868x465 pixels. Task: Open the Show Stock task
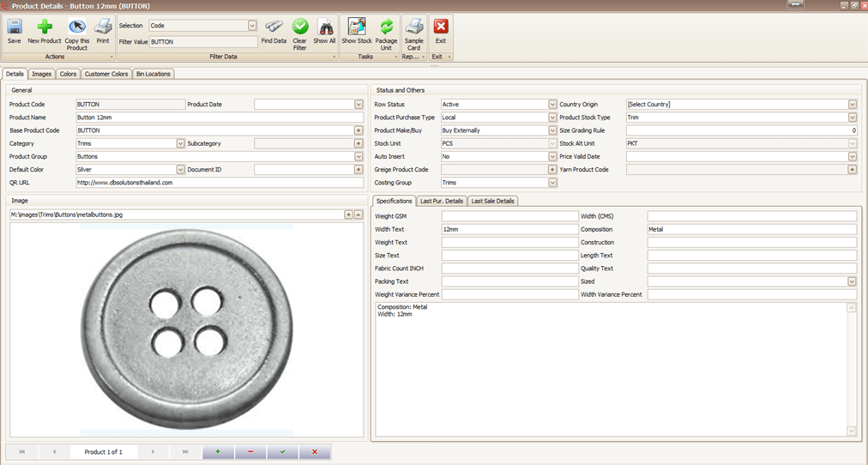[357, 27]
